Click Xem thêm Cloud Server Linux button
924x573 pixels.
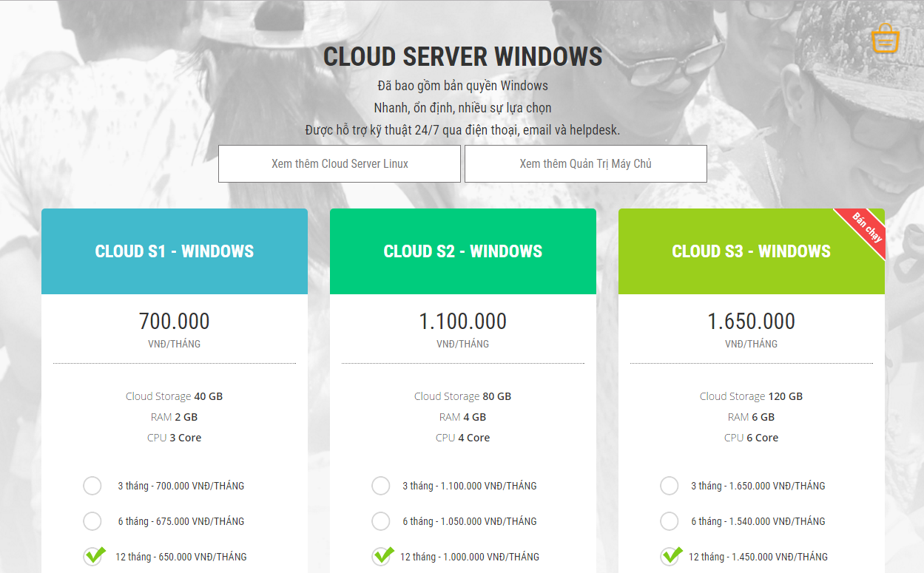click(x=340, y=163)
